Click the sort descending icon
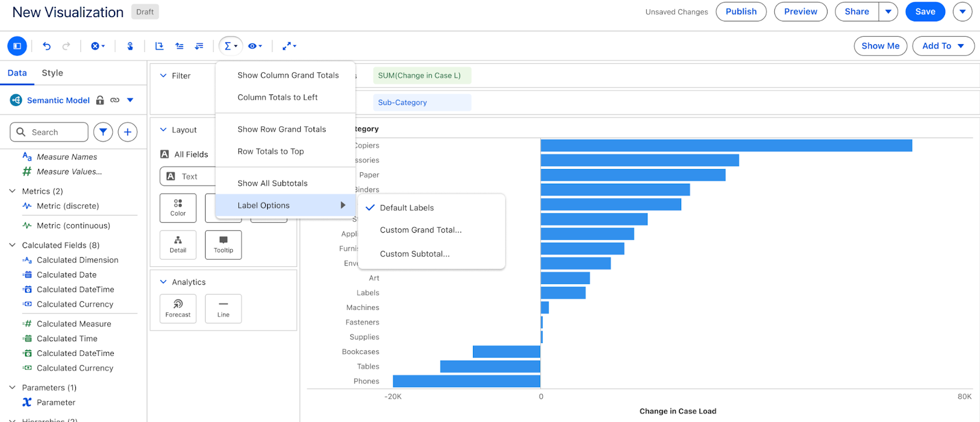This screenshot has height=422, width=980. click(x=199, y=46)
